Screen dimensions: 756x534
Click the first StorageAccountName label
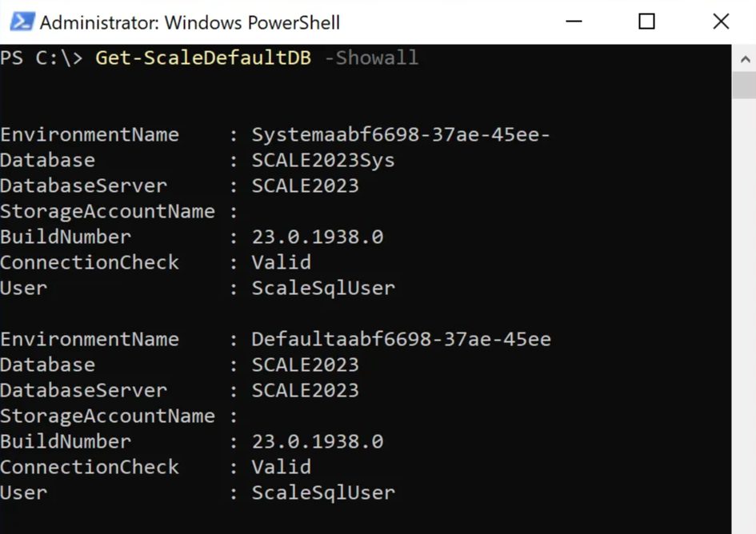click(107, 212)
